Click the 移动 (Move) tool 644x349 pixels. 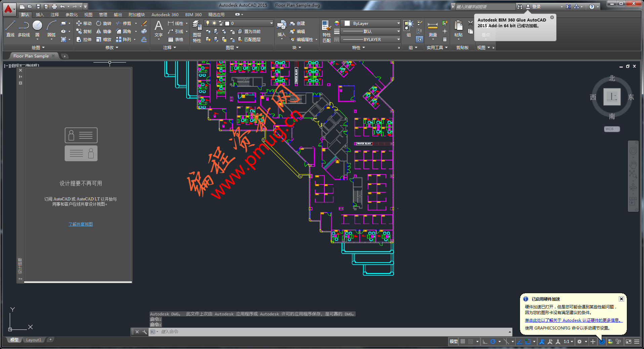(x=84, y=23)
